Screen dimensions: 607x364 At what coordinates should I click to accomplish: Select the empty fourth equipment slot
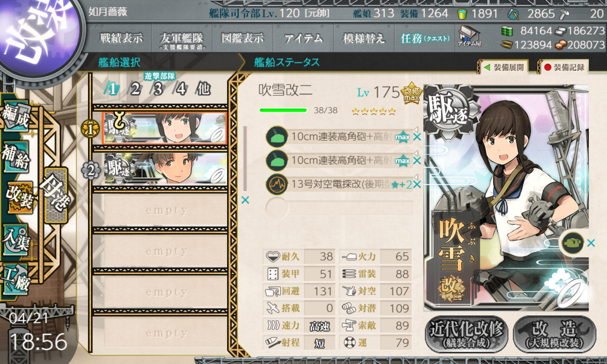(339, 208)
